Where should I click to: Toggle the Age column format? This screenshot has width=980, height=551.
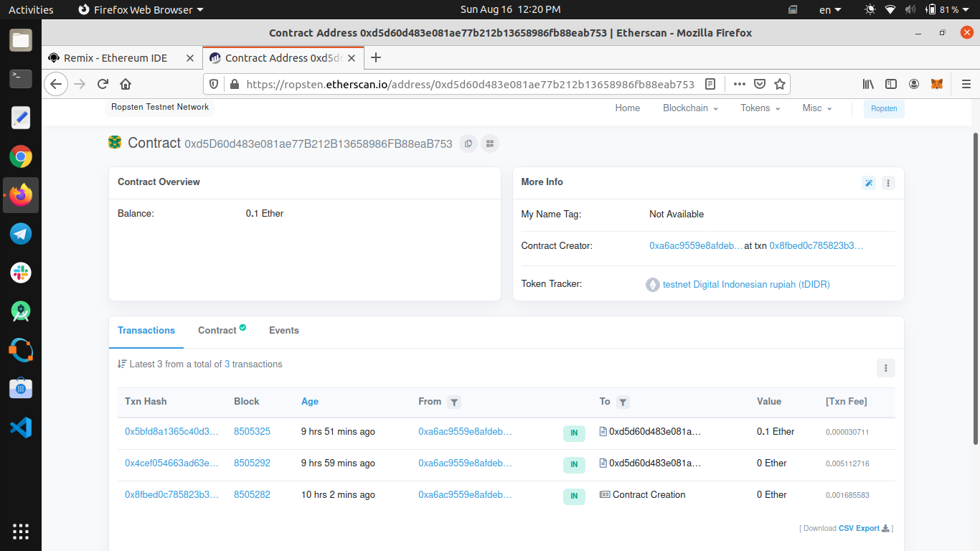(310, 402)
